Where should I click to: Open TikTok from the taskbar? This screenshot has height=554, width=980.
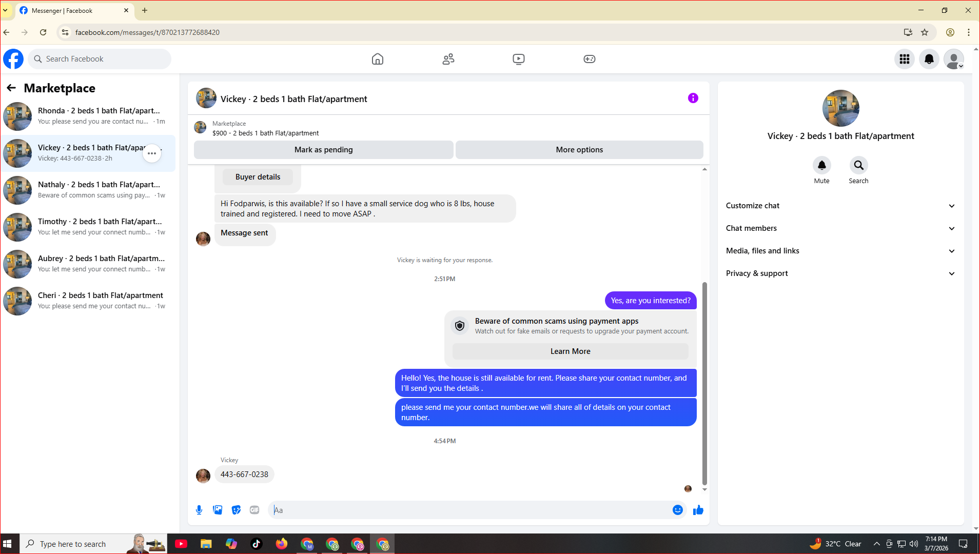click(257, 544)
